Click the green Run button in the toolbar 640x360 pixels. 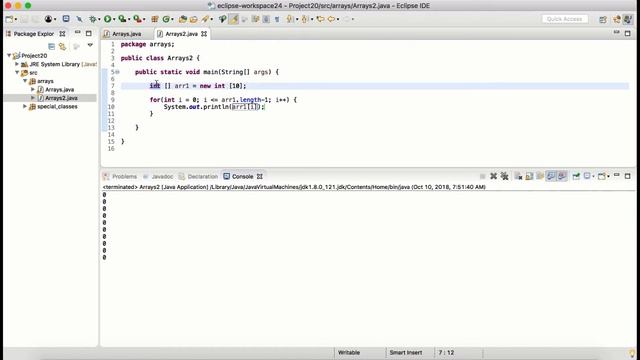click(x=107, y=19)
